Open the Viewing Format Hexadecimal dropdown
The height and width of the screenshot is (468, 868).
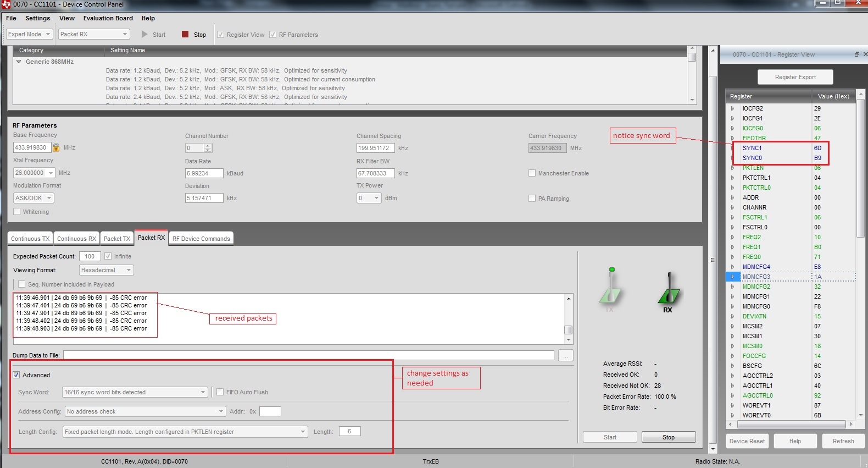tap(107, 270)
